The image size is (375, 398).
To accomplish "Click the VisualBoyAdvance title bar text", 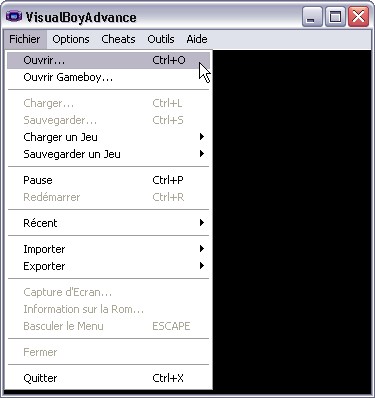I will [81, 17].
